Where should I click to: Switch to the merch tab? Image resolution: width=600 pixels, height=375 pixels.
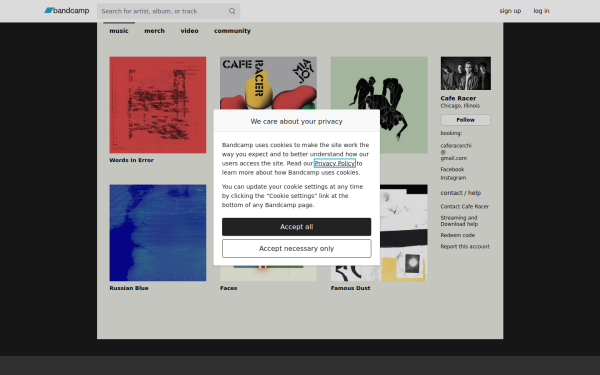coord(154,31)
